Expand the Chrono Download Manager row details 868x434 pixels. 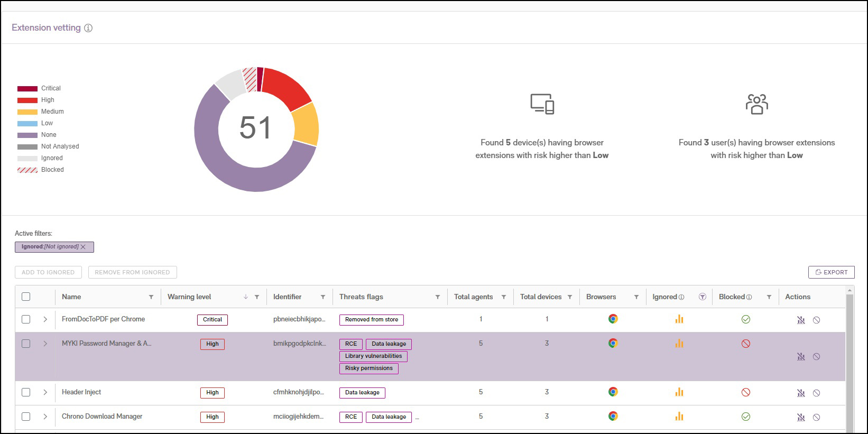(x=45, y=417)
